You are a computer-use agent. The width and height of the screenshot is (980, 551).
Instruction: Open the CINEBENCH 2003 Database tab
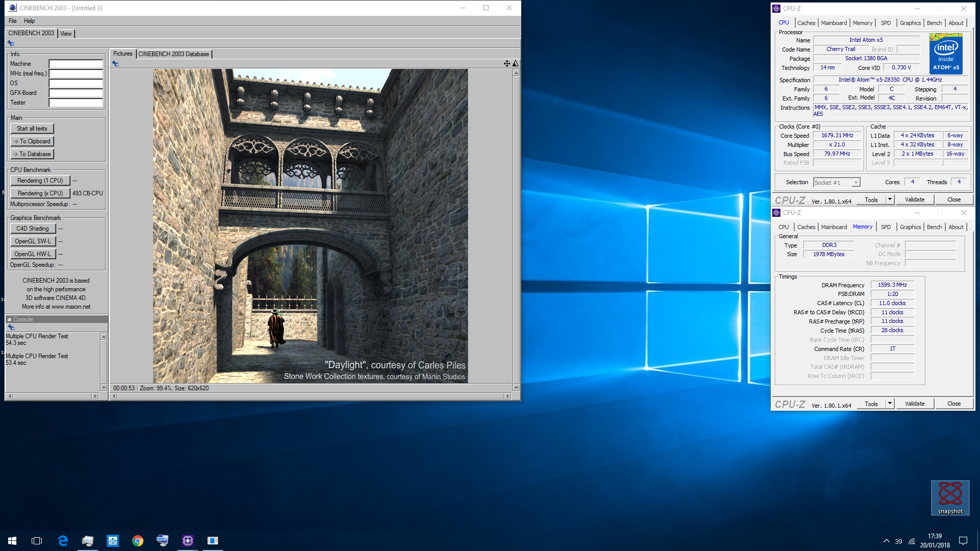point(174,54)
